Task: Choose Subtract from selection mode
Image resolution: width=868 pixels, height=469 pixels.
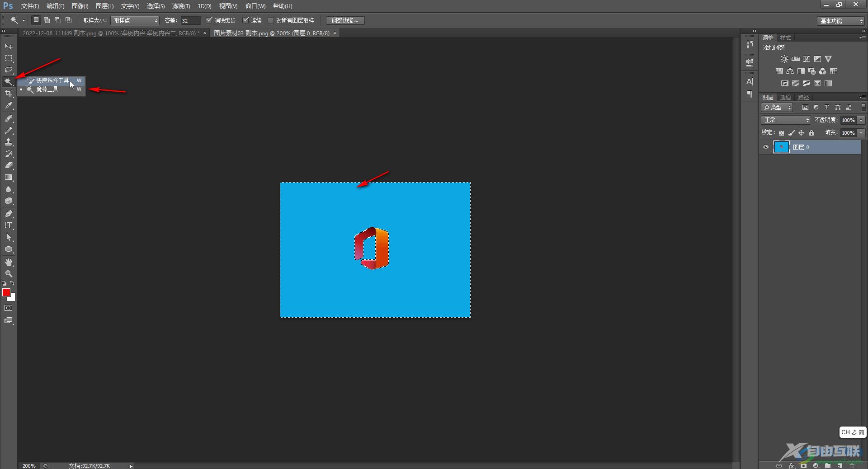Action: 58,20
